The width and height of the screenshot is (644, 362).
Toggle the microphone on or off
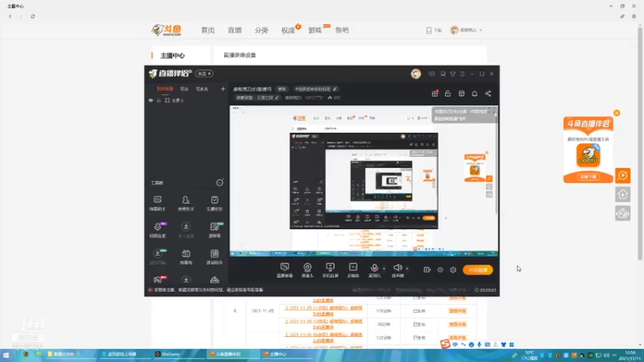[x=374, y=270]
